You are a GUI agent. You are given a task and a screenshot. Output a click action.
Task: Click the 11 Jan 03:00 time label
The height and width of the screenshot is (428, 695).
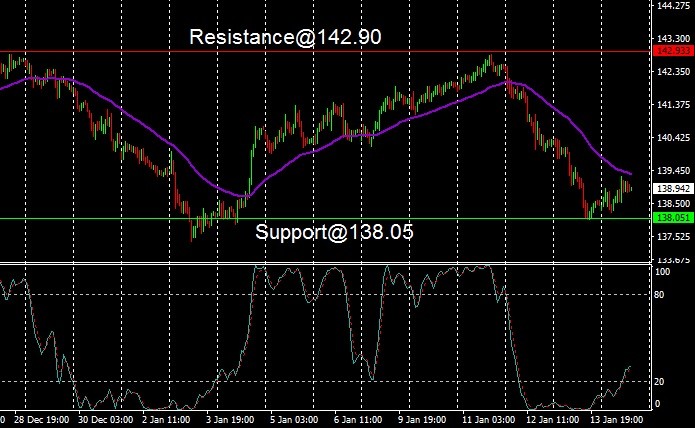488,420
